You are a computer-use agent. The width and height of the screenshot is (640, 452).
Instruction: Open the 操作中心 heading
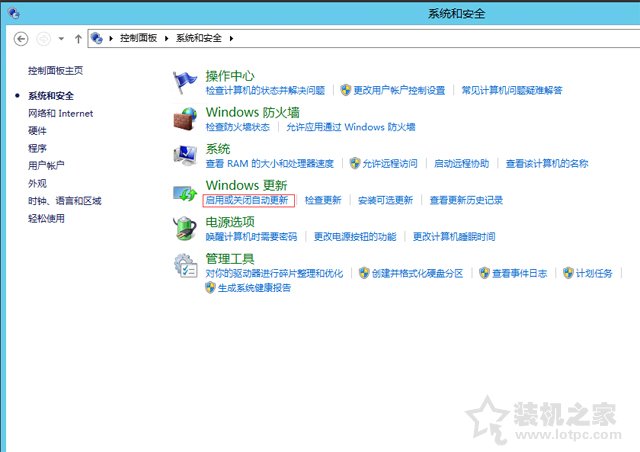click(230, 76)
